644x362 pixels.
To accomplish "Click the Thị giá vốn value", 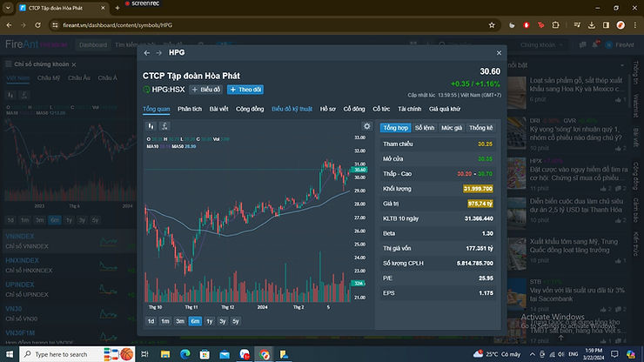I will pos(480,249).
